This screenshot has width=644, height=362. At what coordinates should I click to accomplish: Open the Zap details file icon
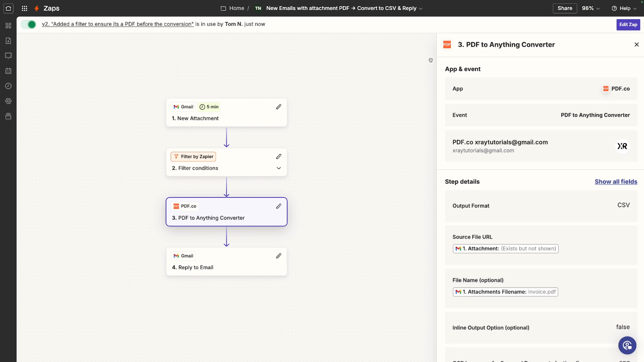point(8,41)
